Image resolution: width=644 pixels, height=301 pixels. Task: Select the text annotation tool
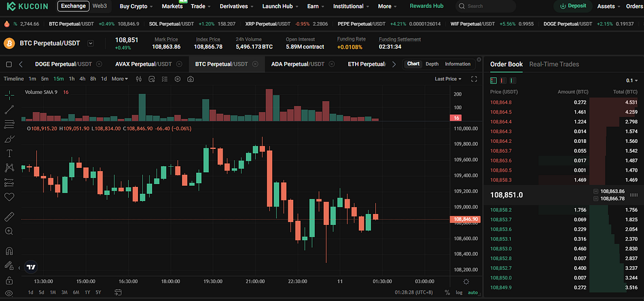[9, 153]
